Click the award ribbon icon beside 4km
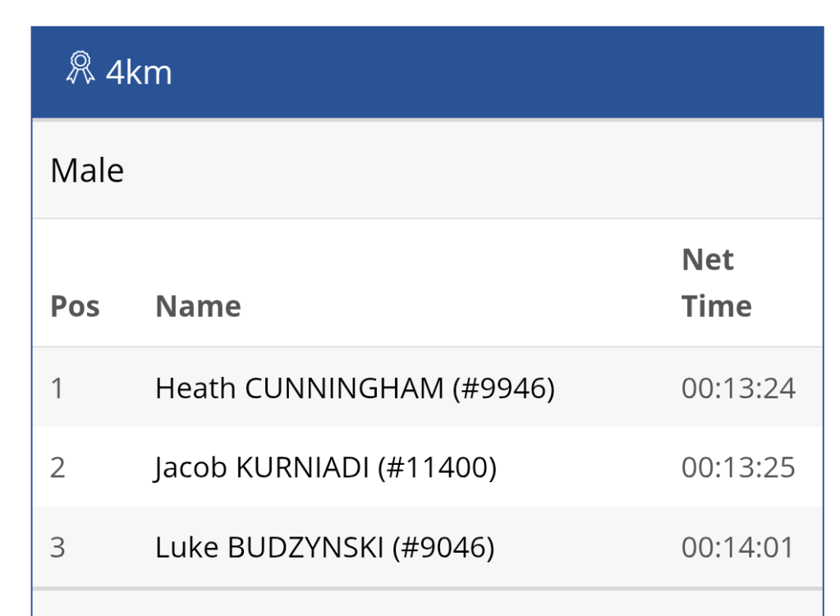The height and width of the screenshot is (616, 840). (x=80, y=69)
